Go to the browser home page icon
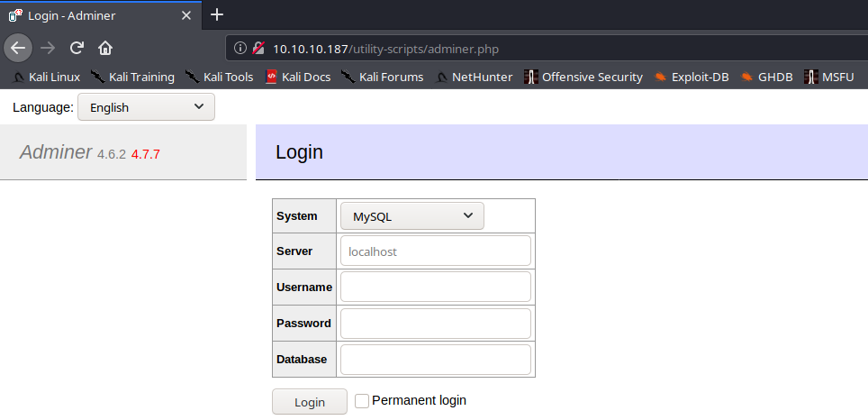Viewport: 868px width, 420px height. pos(105,48)
